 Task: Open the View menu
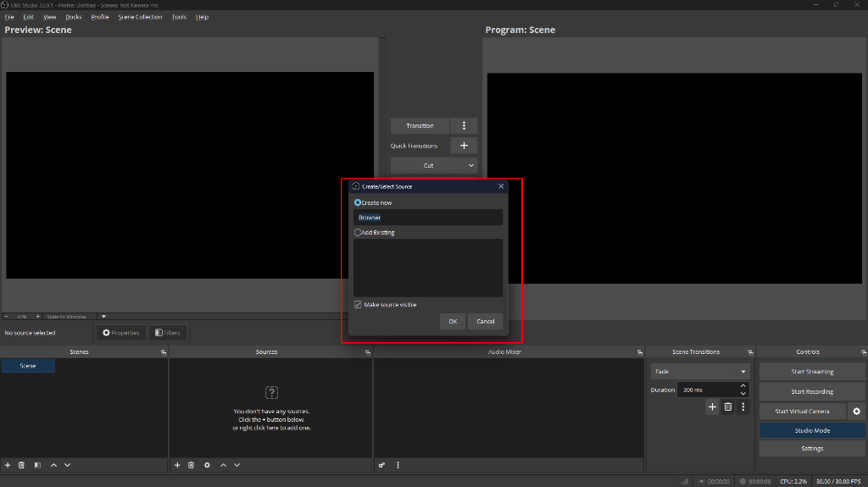[x=50, y=17]
